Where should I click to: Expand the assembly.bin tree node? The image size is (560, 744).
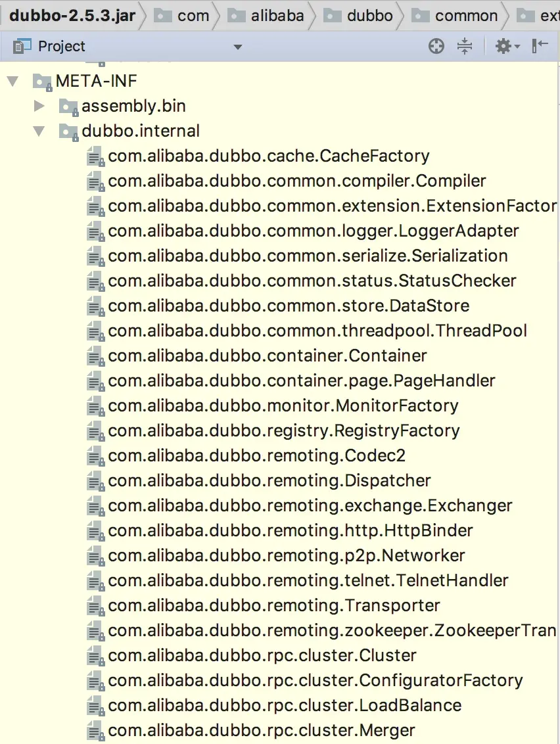(x=39, y=106)
